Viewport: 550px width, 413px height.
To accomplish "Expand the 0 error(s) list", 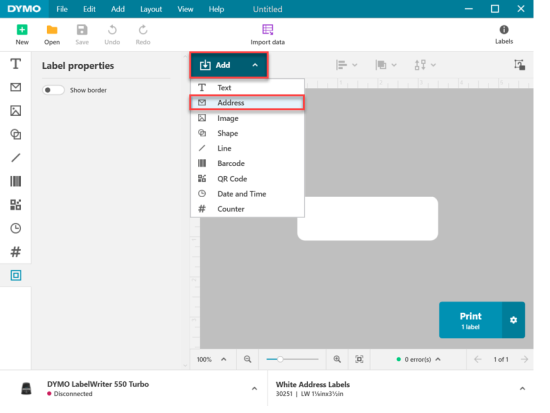I will click(418, 359).
